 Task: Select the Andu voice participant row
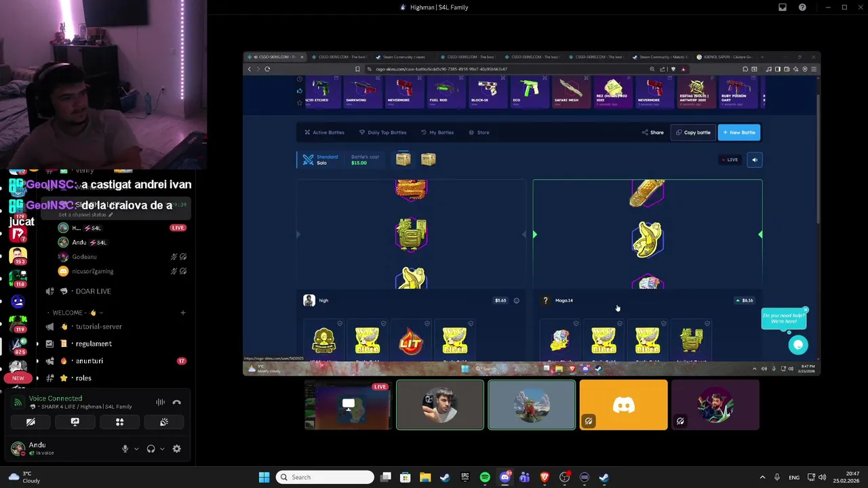point(122,242)
